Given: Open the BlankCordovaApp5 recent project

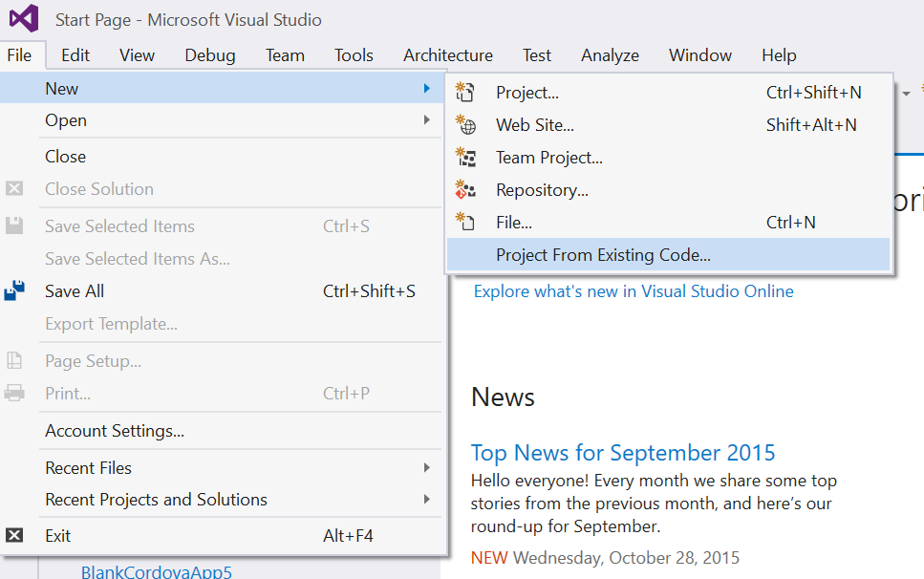Looking at the screenshot, I should coord(156,572).
